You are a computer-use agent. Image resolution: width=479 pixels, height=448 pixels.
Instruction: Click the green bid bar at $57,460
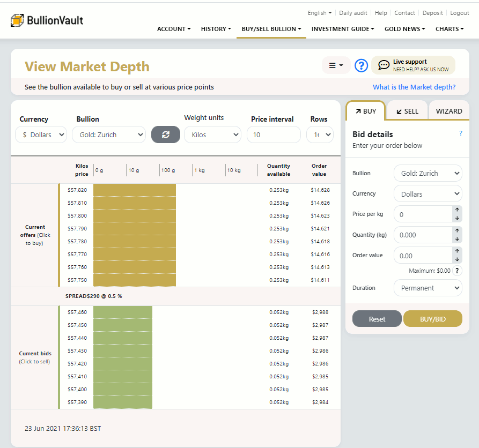(x=123, y=312)
